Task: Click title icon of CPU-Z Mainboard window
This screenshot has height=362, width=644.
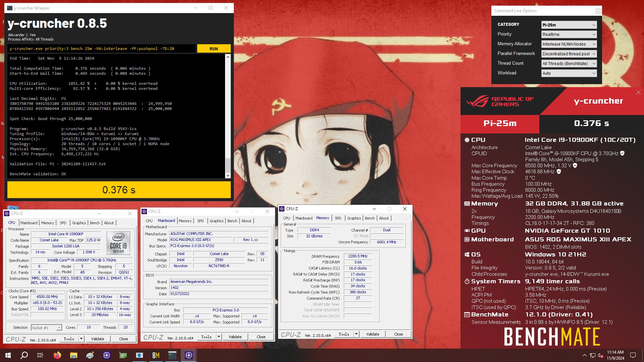Action: (x=145, y=212)
